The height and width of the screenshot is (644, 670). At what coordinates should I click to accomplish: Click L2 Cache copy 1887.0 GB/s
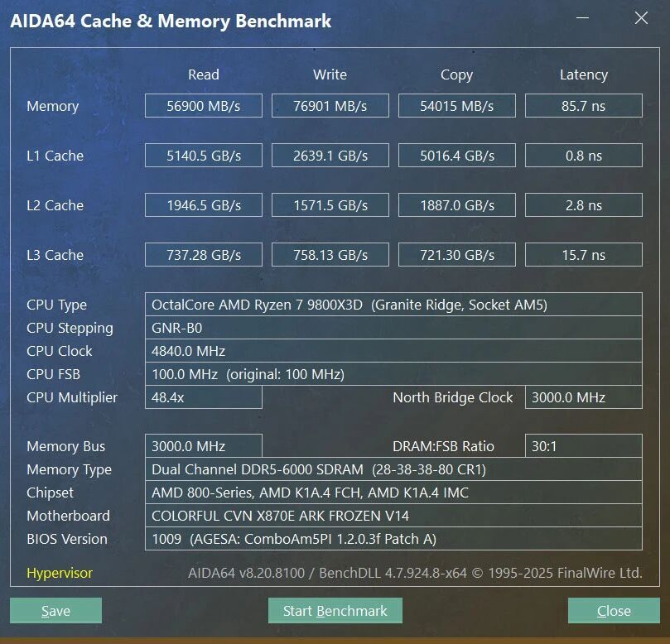point(457,205)
